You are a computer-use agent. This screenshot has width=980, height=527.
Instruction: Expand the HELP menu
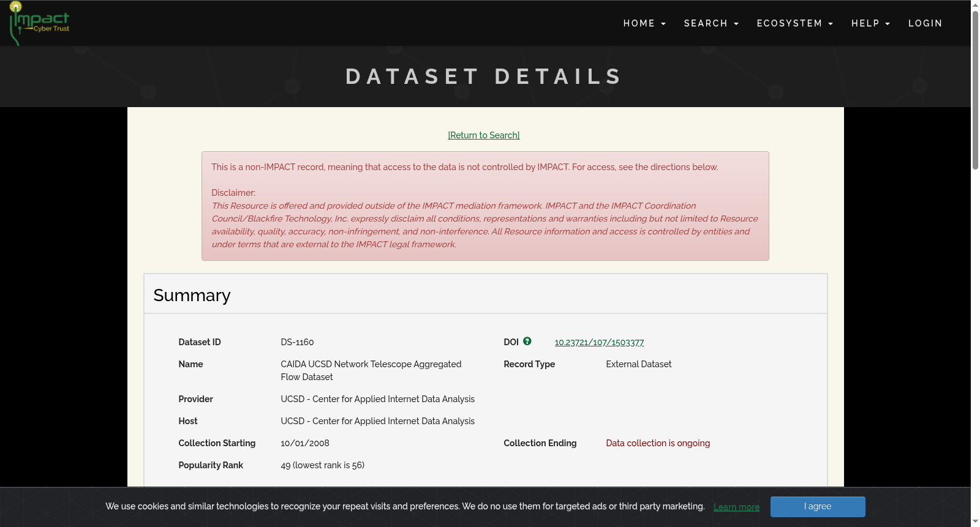coord(870,23)
